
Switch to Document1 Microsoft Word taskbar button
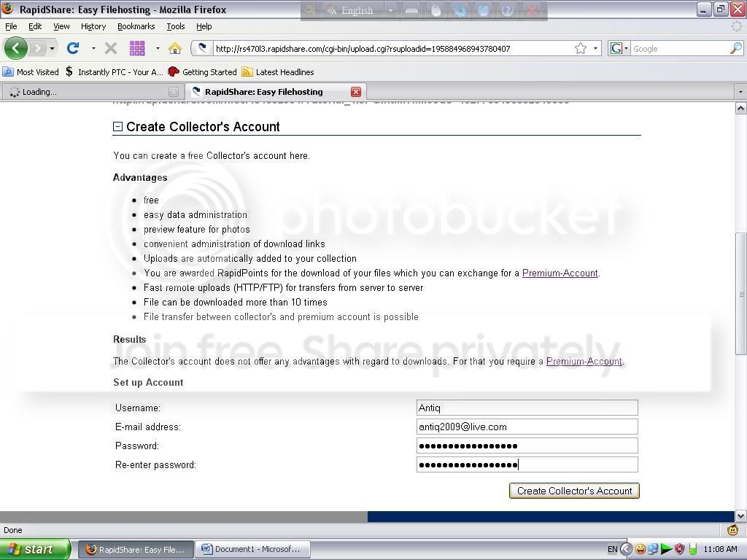253,550
